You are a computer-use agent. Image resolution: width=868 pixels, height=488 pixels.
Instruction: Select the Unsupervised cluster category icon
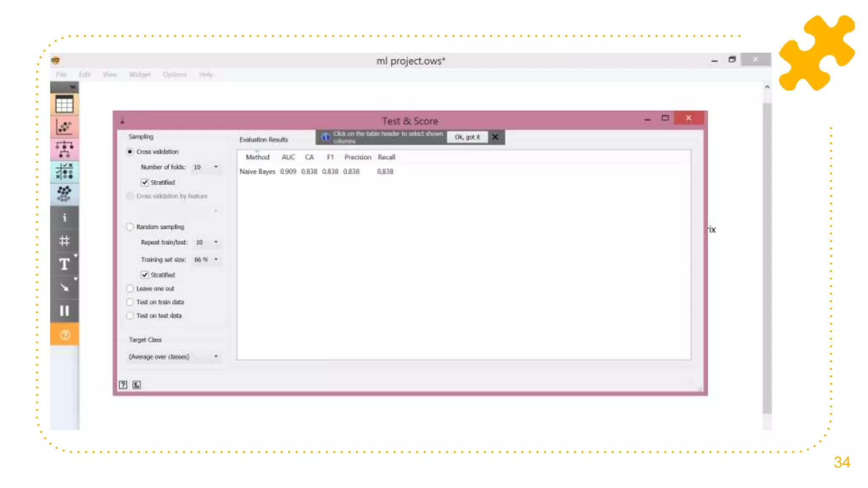pyautogui.click(x=64, y=194)
